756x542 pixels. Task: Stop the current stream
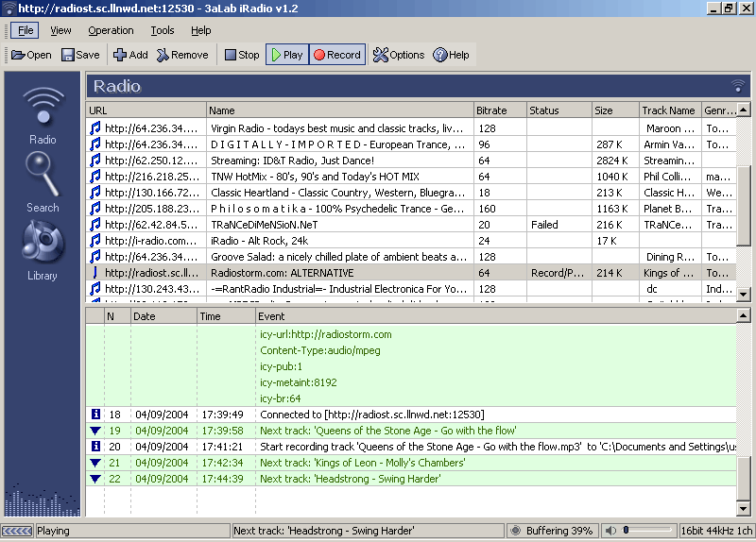tap(242, 55)
